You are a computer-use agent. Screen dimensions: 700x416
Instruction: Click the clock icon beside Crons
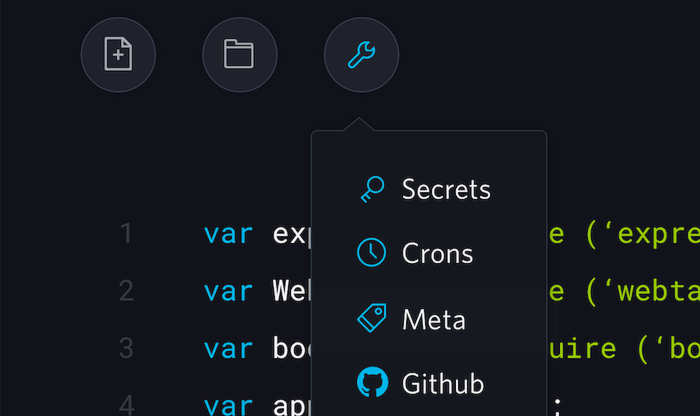pyautogui.click(x=372, y=253)
